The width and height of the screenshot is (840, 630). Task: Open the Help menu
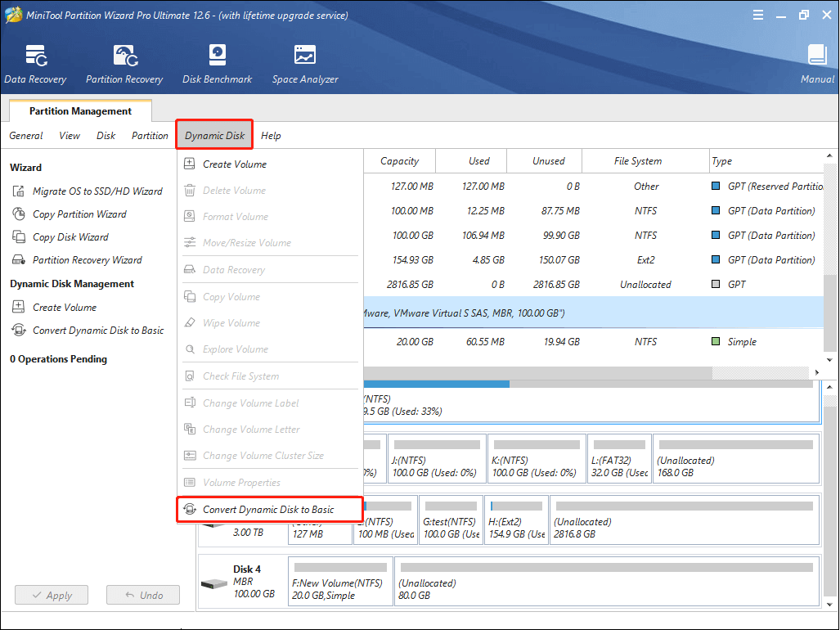click(271, 136)
